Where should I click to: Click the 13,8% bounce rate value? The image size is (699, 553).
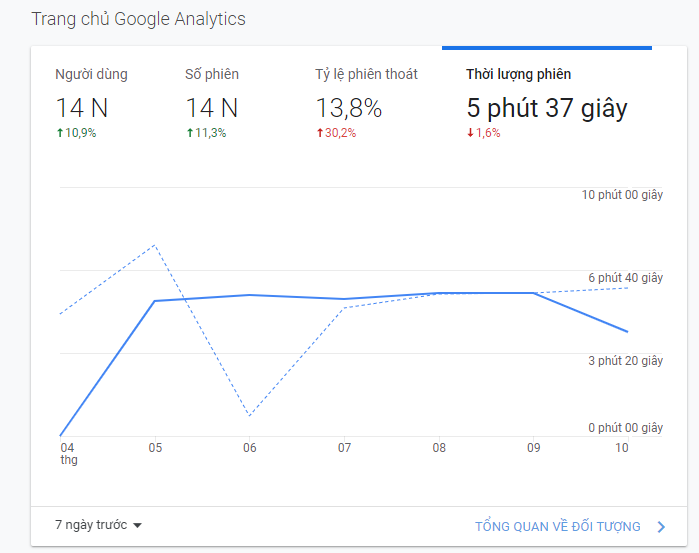(349, 108)
